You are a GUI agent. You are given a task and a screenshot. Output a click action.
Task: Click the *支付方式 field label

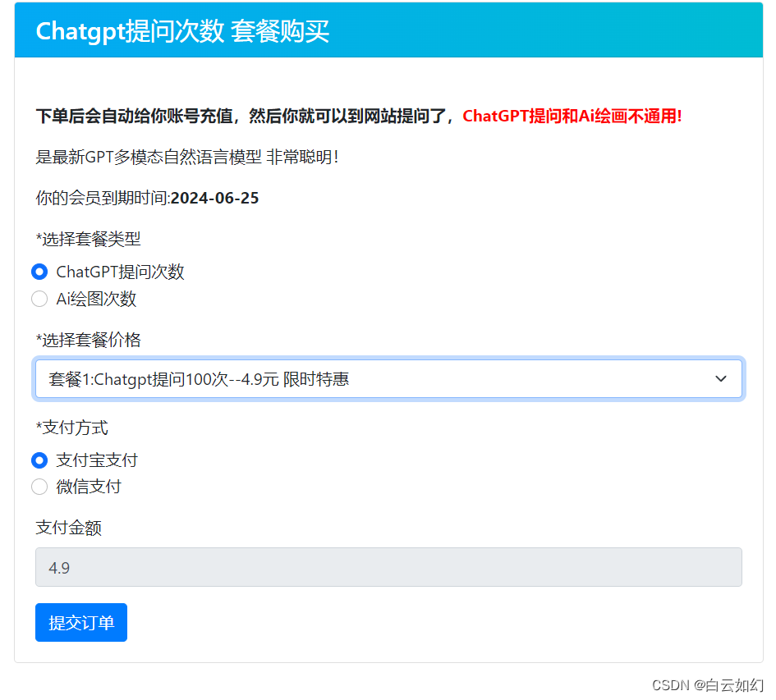pos(71,428)
